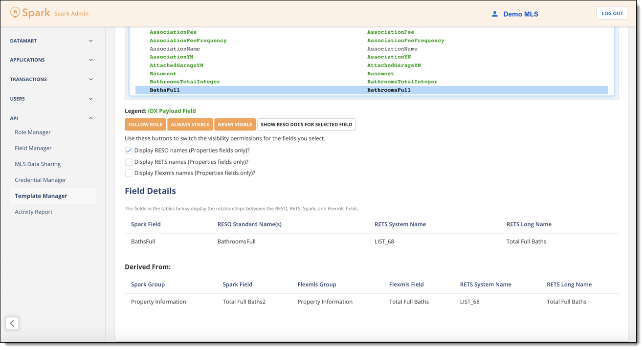Click the Follow Role button
Screen dimensions: 644x350
click(145, 125)
